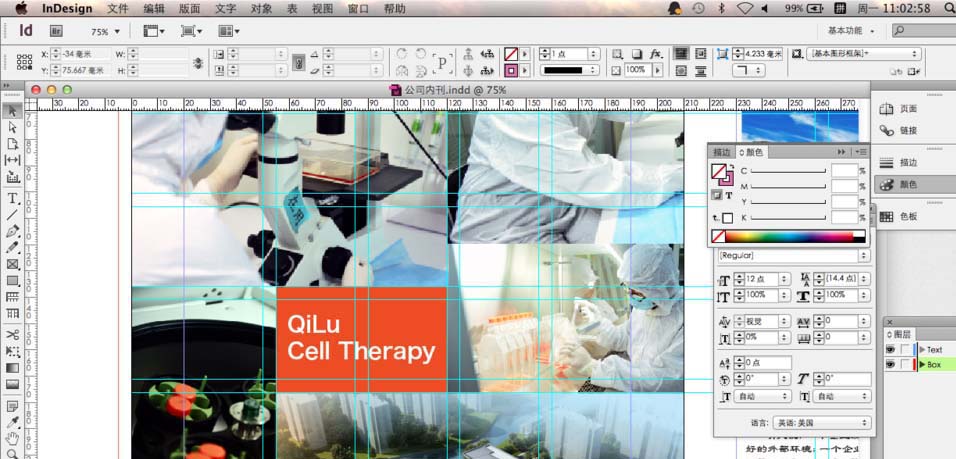Select the Line tool
This screenshot has width=956, height=459.
(x=12, y=215)
